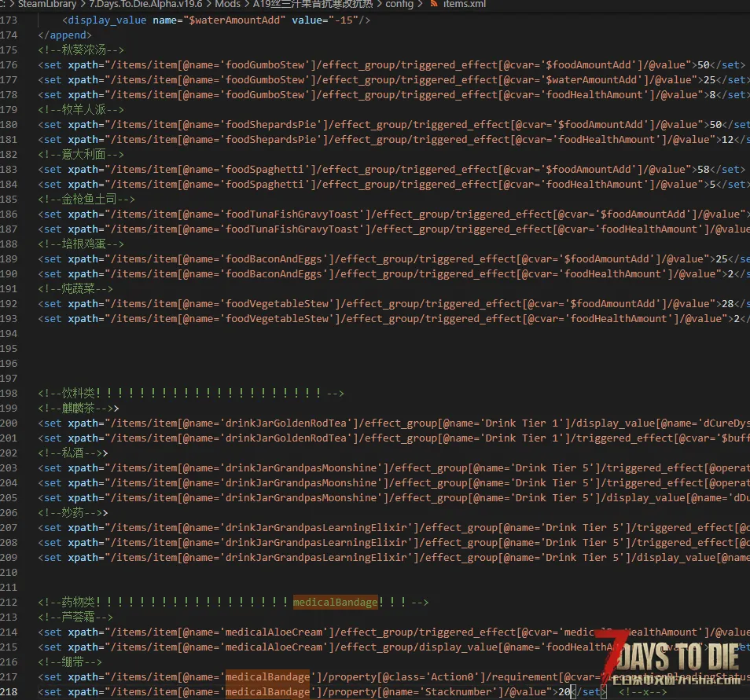750x700 pixels.
Task: Click the empty line 195 in the editor
Action: click(x=383, y=348)
